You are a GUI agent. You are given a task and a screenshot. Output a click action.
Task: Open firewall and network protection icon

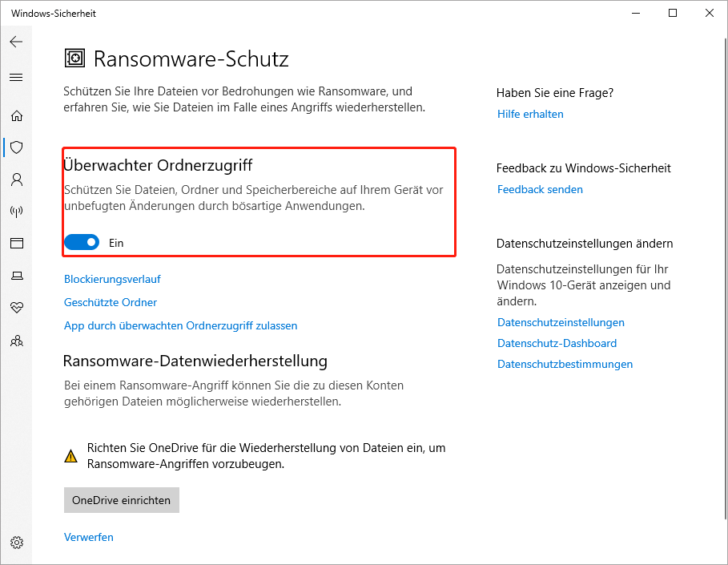[17, 212]
